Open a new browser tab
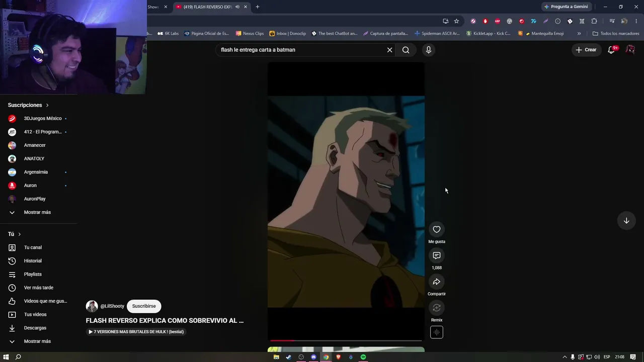Image resolution: width=644 pixels, height=362 pixels. pos(258,7)
